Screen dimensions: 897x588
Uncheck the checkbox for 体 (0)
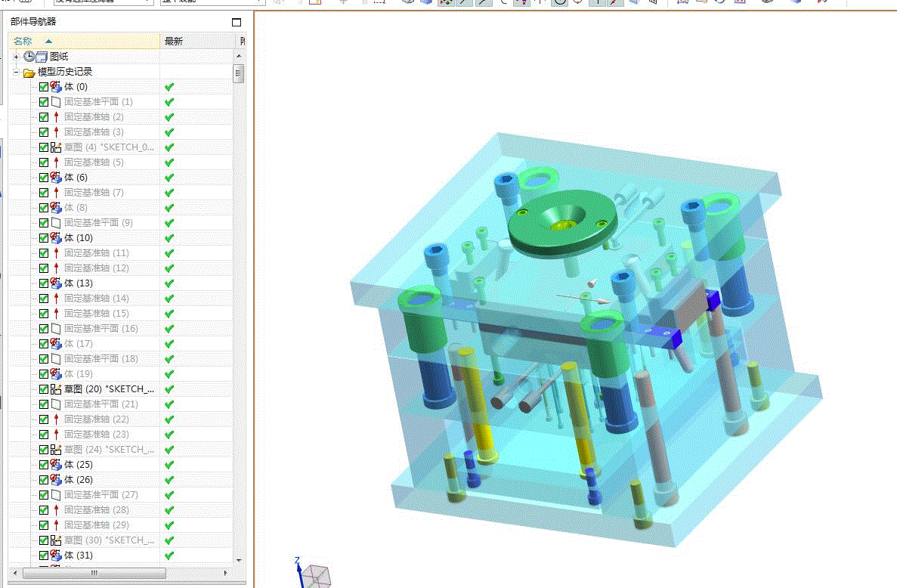[44, 87]
